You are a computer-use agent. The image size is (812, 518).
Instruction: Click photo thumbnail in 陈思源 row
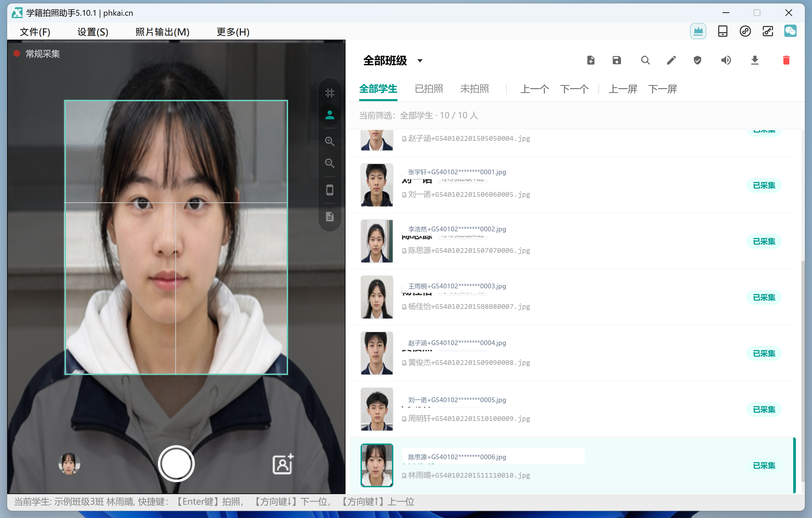coord(377,241)
